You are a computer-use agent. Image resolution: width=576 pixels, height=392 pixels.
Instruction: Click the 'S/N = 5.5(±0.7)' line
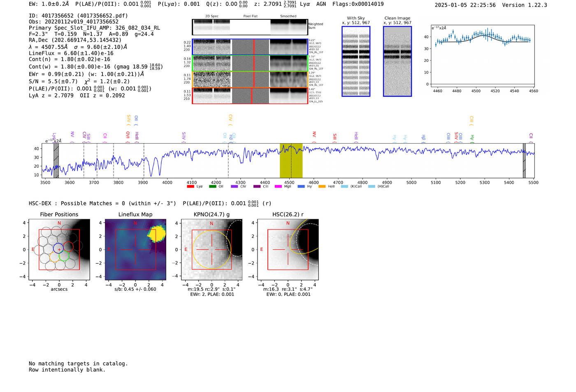coord(53,81)
